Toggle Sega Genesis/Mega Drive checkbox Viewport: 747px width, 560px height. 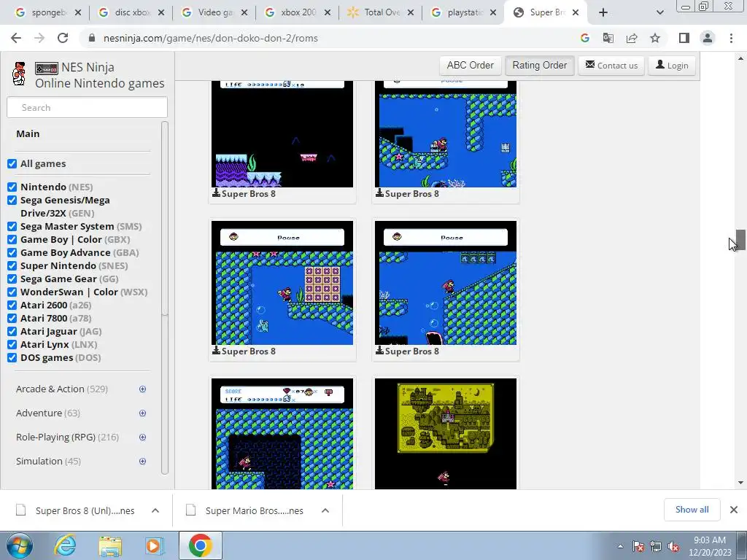point(12,201)
